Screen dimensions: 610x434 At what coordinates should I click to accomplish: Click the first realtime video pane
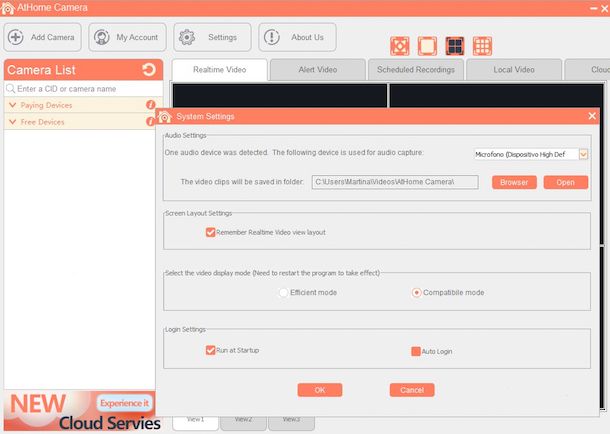pos(280,96)
